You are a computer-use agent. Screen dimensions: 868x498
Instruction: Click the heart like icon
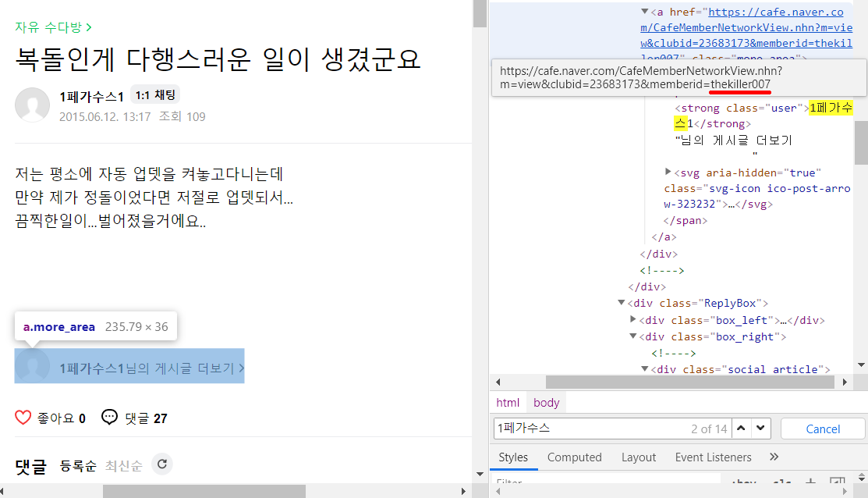[x=23, y=418]
